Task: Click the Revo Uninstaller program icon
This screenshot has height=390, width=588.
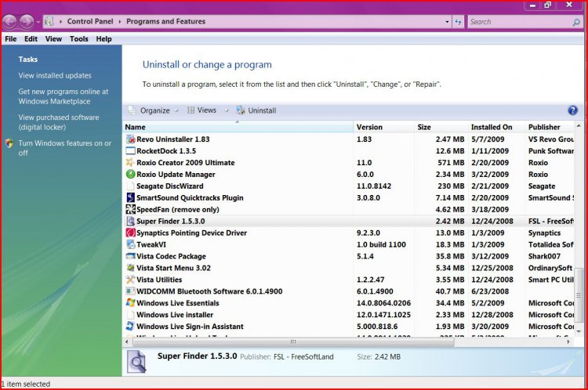Action: click(x=130, y=139)
